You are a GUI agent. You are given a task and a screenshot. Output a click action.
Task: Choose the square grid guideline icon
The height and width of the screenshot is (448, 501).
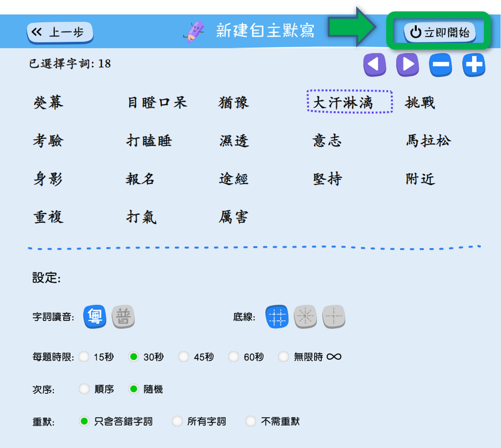pos(277,316)
